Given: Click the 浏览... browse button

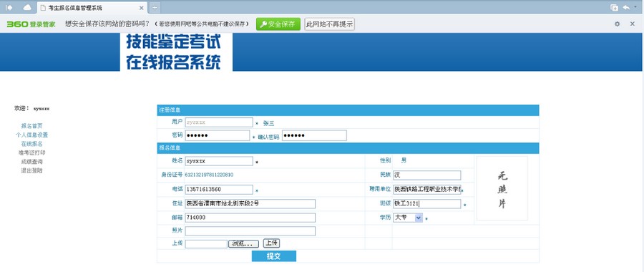Looking at the screenshot, I should click(243, 244).
